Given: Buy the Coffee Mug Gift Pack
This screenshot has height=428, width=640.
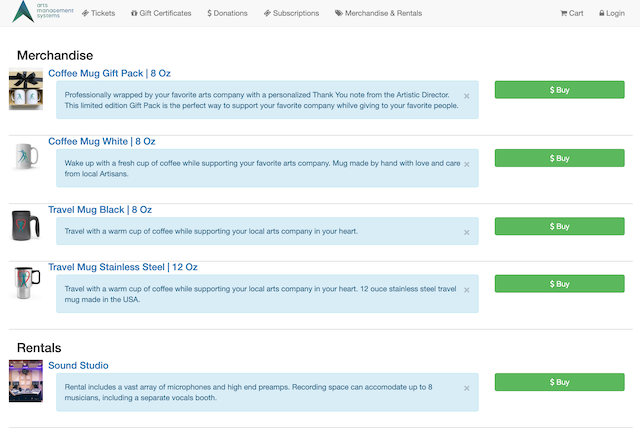Looking at the screenshot, I should point(560,90).
